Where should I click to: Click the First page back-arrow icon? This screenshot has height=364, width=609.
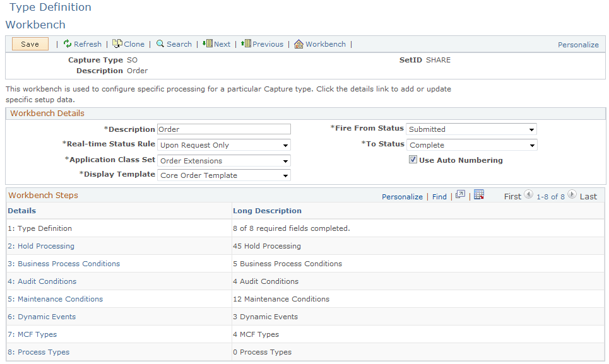click(529, 195)
